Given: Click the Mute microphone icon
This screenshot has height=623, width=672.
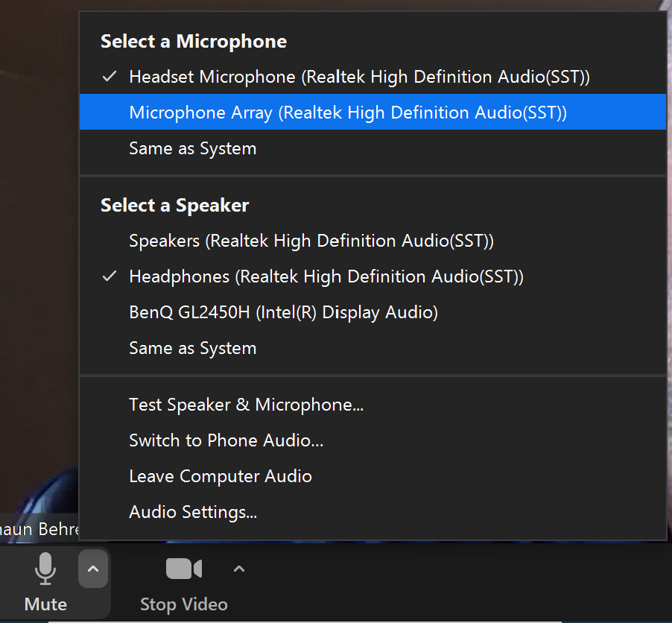Looking at the screenshot, I should pyautogui.click(x=45, y=570).
